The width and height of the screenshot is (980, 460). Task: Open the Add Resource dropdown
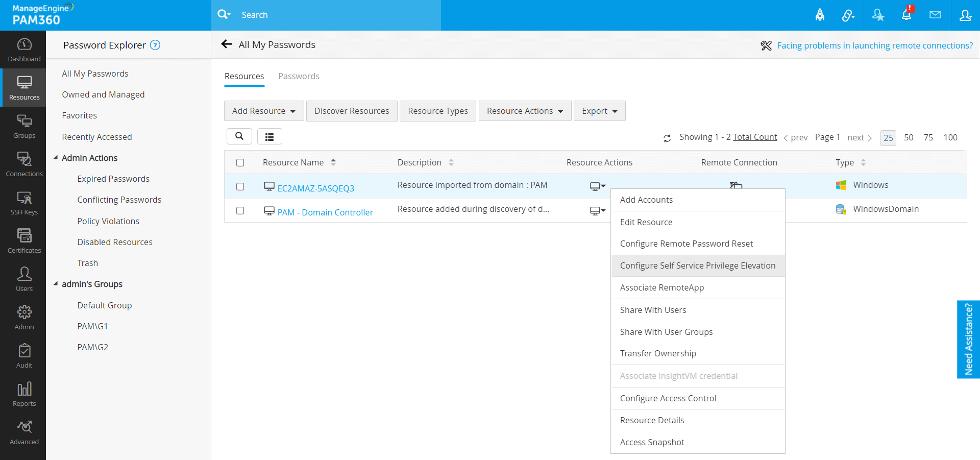(x=264, y=111)
